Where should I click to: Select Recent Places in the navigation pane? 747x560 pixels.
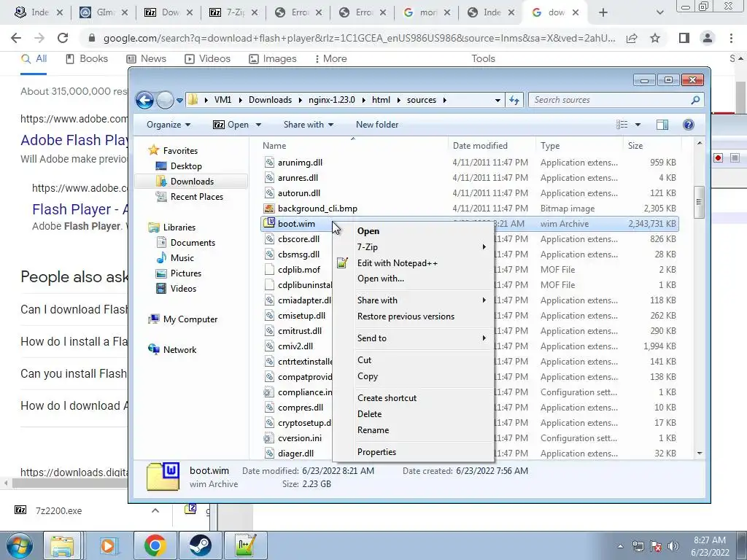point(196,197)
